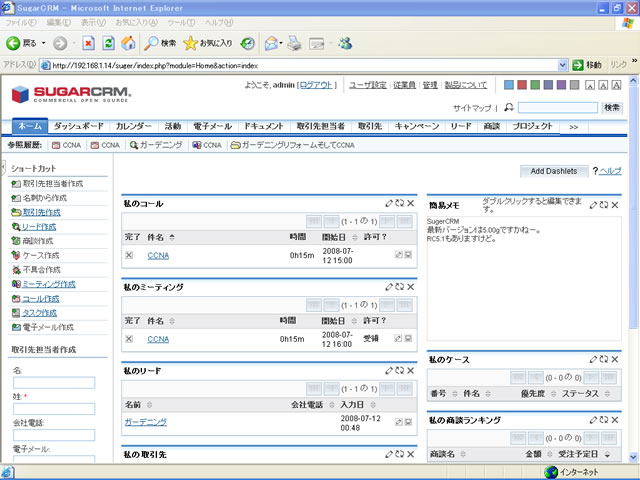Close the 私のリード dashlet with the X icon

(411, 370)
